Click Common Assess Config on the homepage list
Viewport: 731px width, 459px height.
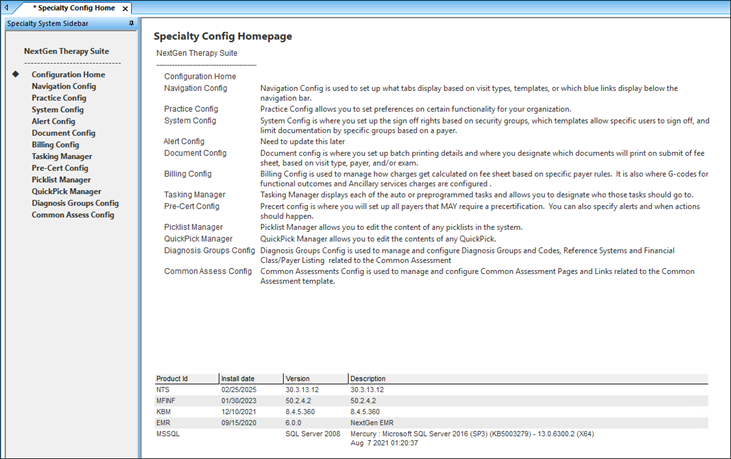click(207, 271)
